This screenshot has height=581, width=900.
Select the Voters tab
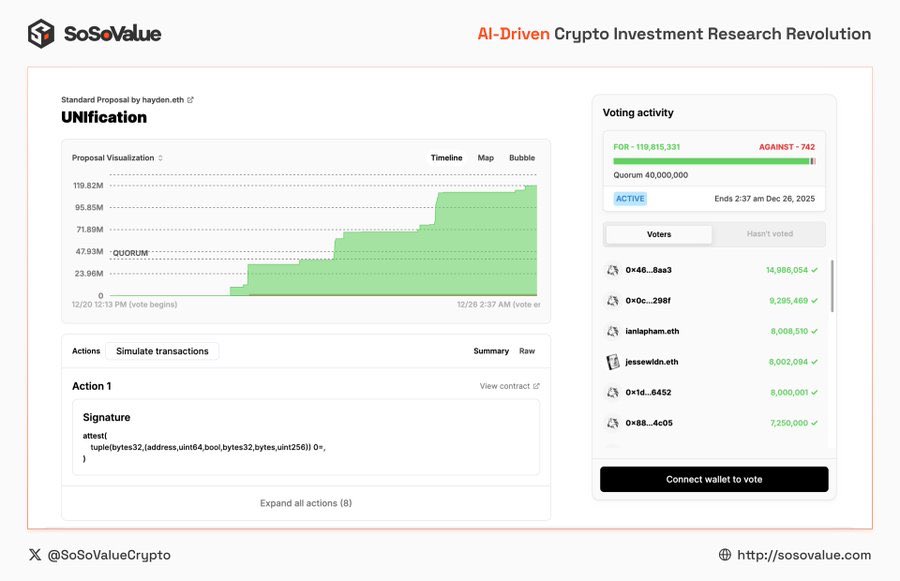click(x=659, y=234)
